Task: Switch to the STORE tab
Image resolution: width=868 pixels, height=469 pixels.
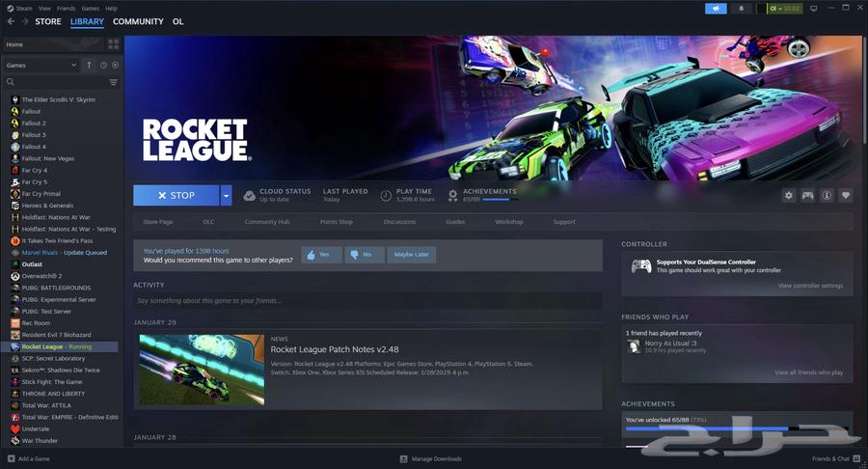Action: pos(48,21)
